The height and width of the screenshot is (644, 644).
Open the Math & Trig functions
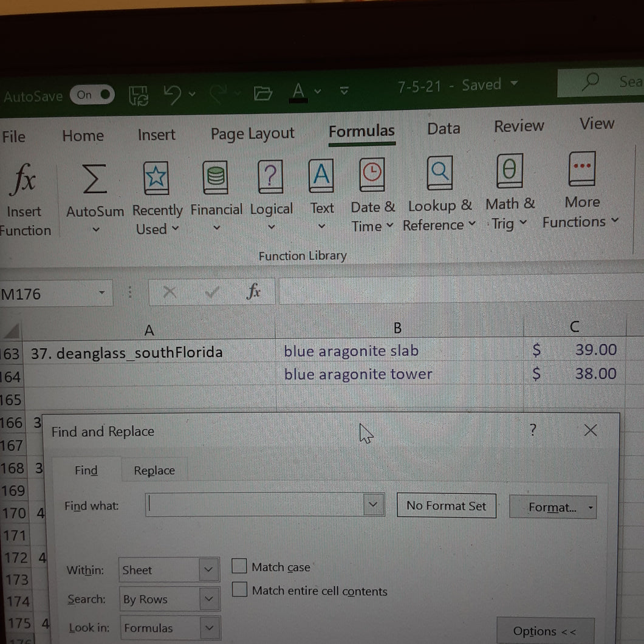coord(510,192)
